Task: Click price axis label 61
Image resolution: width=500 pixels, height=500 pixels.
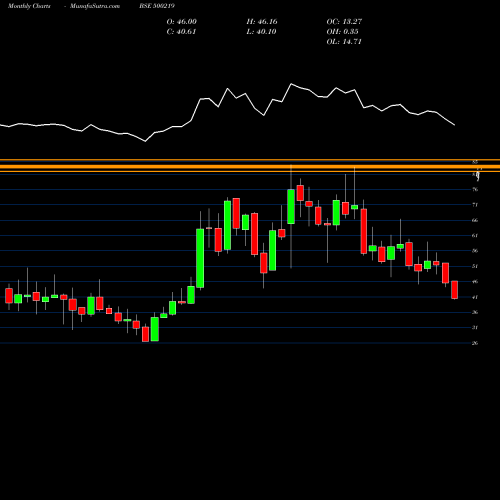Action: coord(475,236)
